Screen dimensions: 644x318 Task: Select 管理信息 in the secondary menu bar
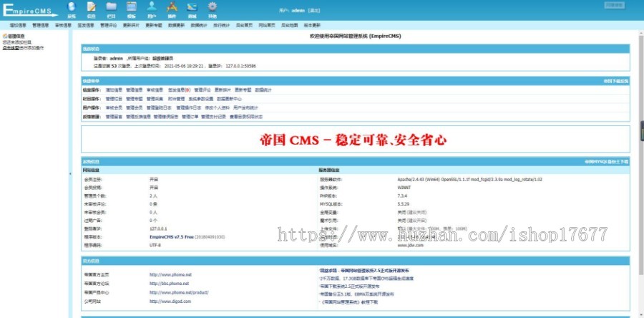(40, 26)
